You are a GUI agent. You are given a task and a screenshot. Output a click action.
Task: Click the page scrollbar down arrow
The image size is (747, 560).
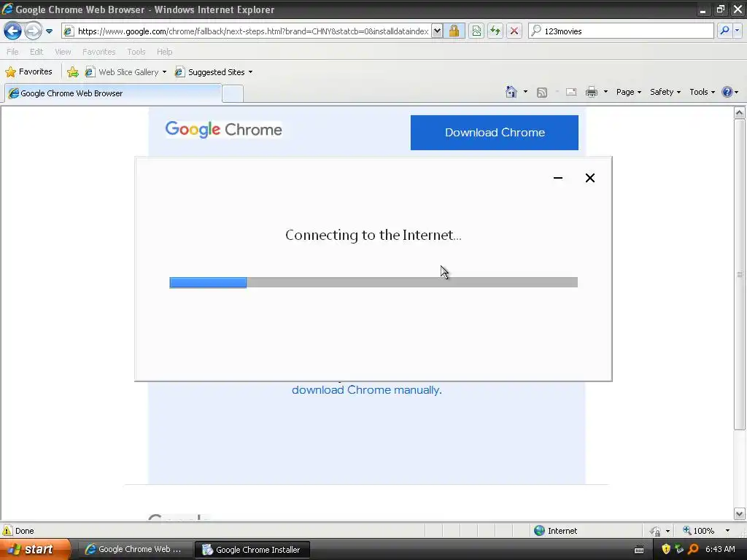pyautogui.click(x=740, y=514)
